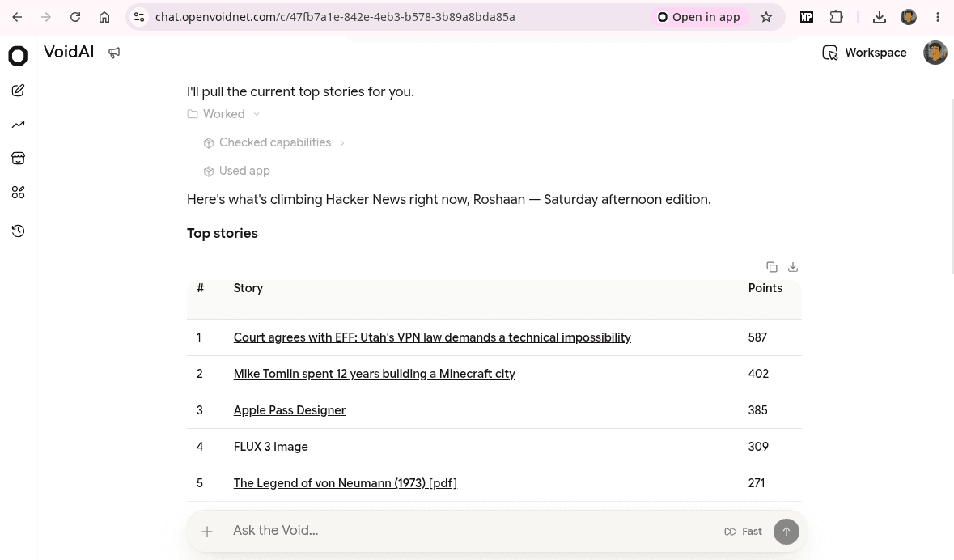Focus the Ask the Void input field
Screen dimensions: 954x560
[472, 531]
